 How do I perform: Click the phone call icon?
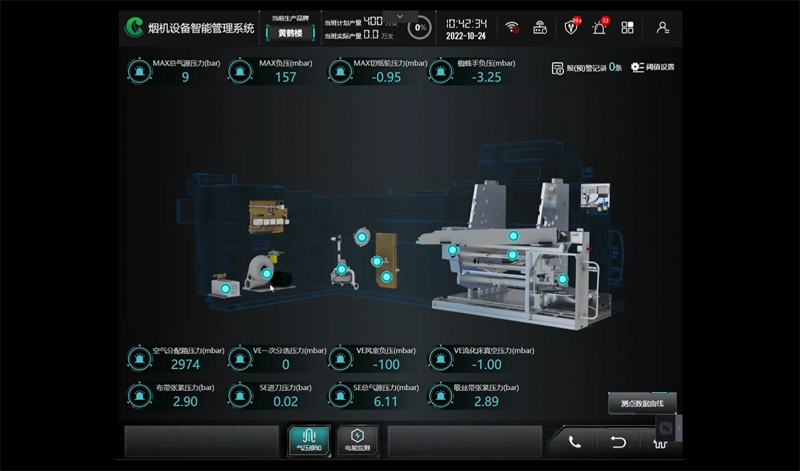[x=575, y=441]
